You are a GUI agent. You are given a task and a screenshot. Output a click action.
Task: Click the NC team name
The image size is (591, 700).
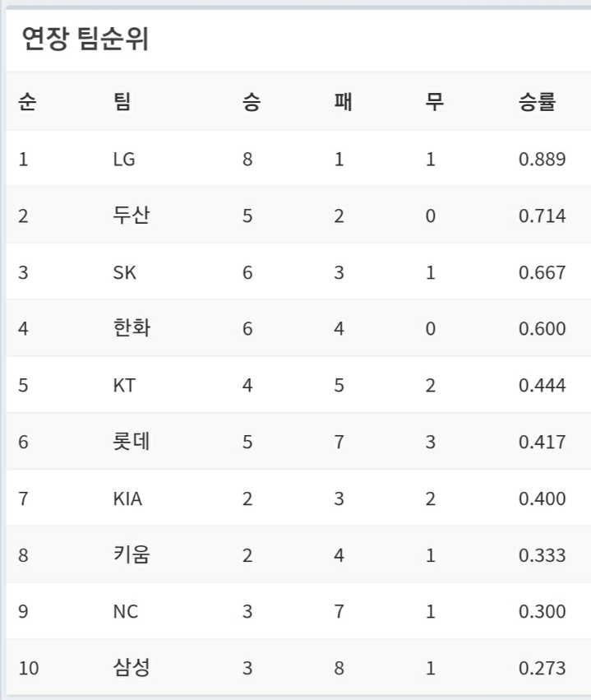[126, 612]
